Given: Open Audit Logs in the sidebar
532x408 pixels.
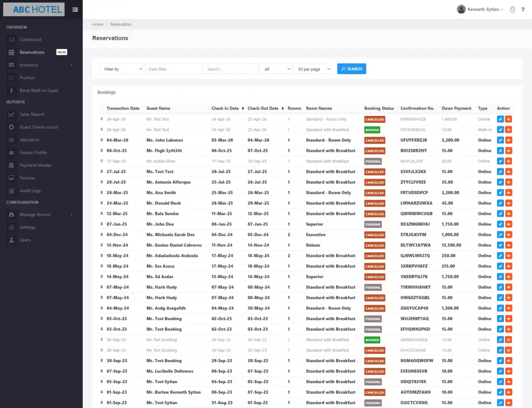Looking at the screenshot, I should (30, 191).
